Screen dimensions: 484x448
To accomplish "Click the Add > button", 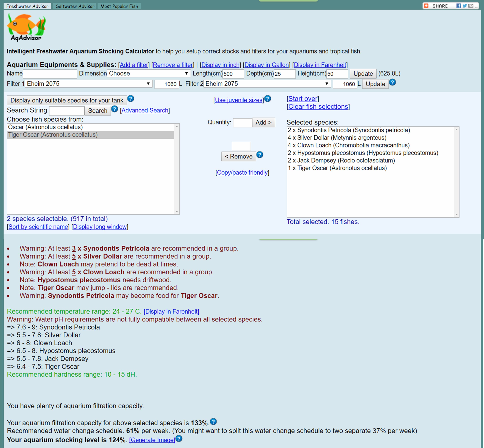I will pyautogui.click(x=263, y=122).
